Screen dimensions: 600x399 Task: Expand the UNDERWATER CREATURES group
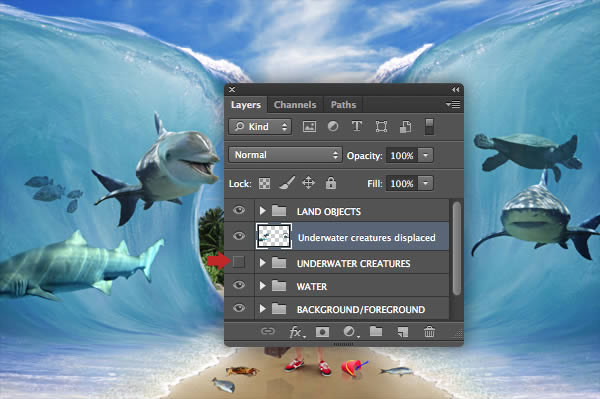[x=262, y=262]
